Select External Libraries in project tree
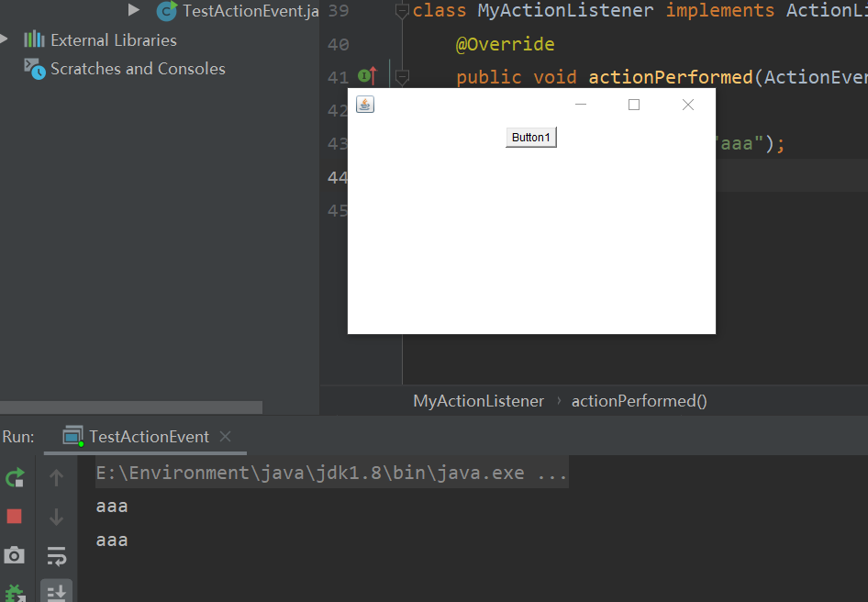Screen dimensions: 868x602 (x=114, y=40)
